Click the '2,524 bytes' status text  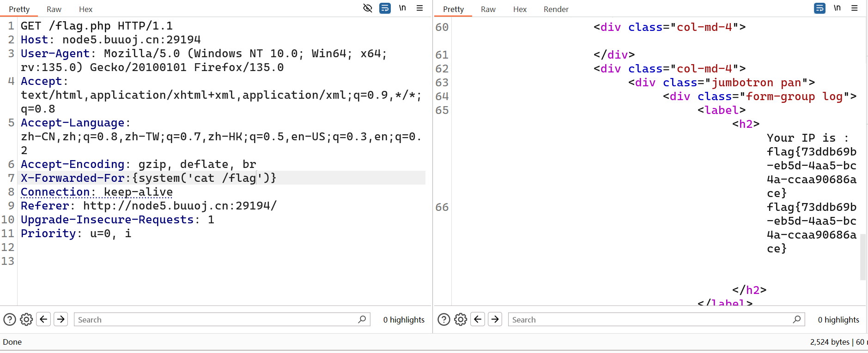pyautogui.click(x=830, y=342)
